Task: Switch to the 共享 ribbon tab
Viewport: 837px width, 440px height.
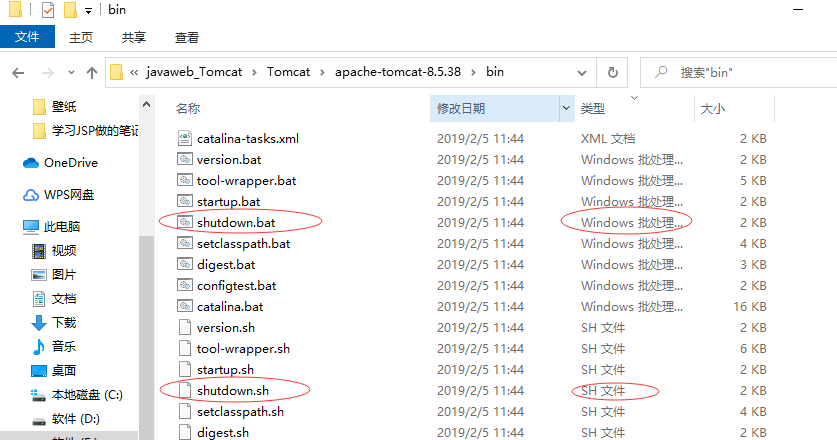Action: coord(133,37)
